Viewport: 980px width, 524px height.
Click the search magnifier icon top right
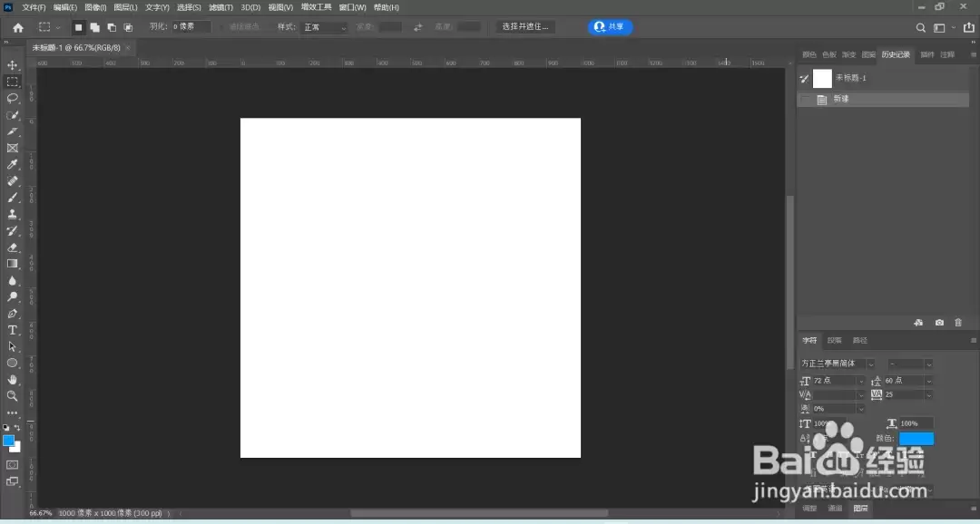(x=921, y=27)
